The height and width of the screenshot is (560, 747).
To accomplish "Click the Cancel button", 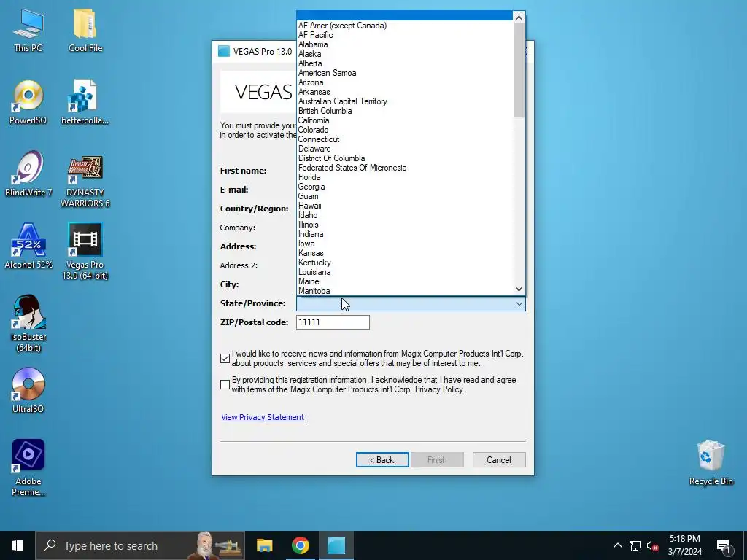I will [499, 460].
